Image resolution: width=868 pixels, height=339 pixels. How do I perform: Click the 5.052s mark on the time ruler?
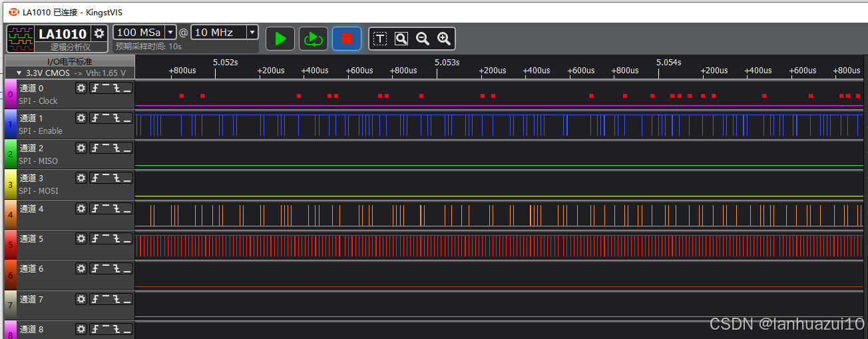[225, 62]
